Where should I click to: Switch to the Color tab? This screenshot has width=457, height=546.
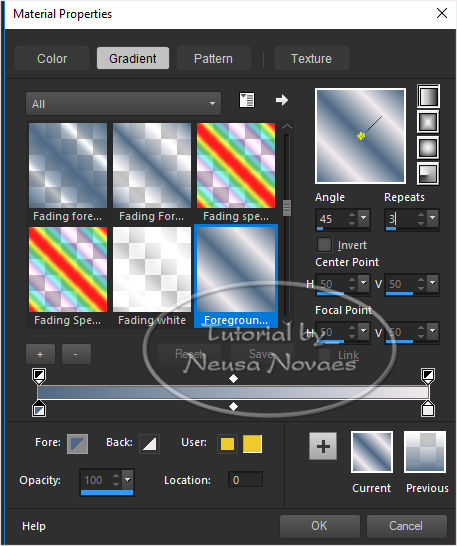[52, 58]
